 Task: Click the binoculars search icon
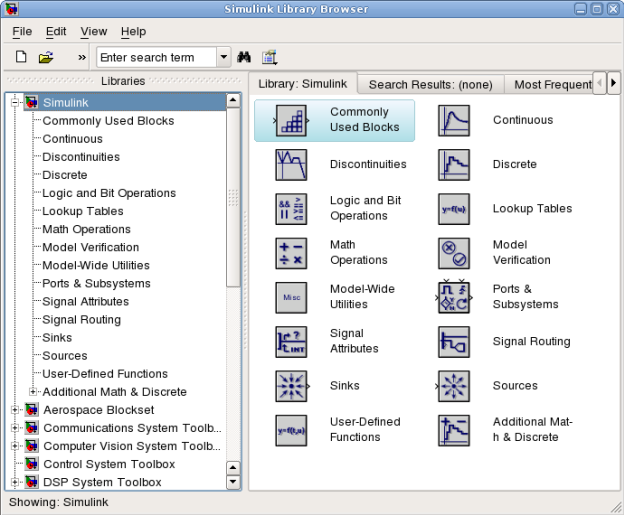click(x=244, y=57)
